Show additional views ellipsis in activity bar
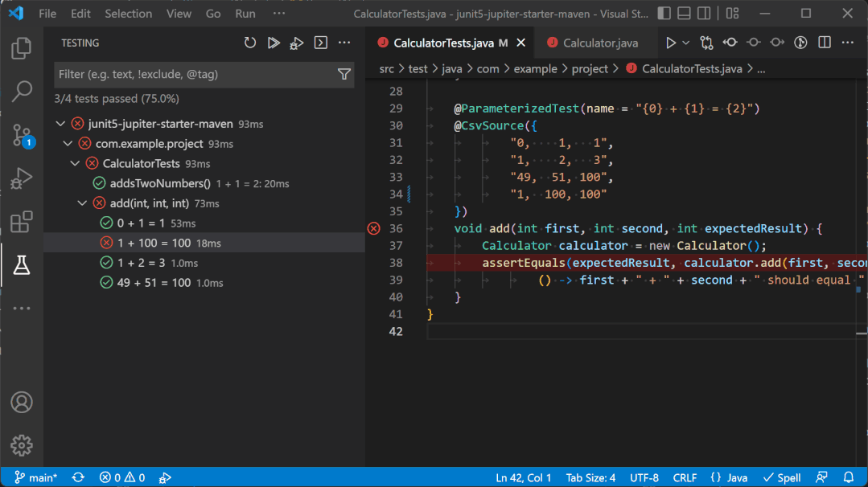Screen dimensions: 868x487 click(x=22, y=309)
